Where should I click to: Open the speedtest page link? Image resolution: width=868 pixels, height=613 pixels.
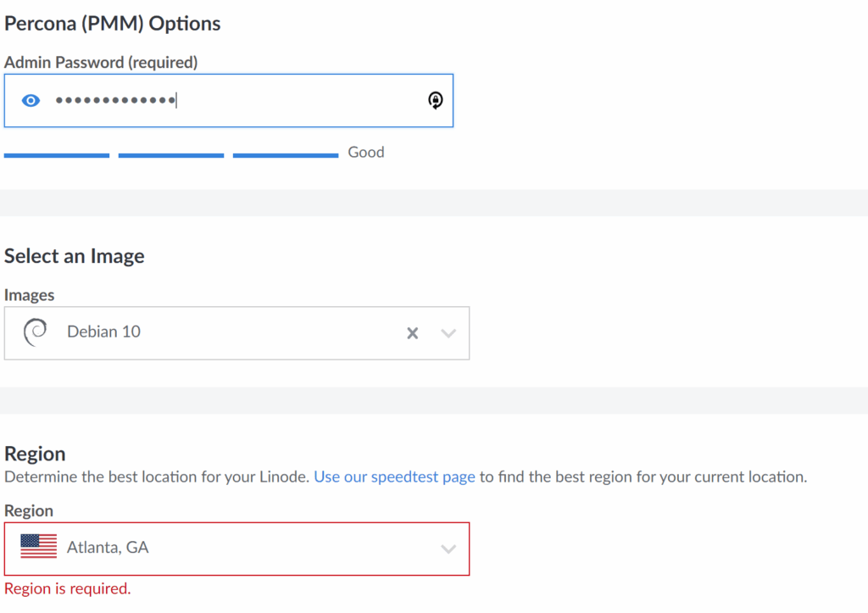point(394,476)
